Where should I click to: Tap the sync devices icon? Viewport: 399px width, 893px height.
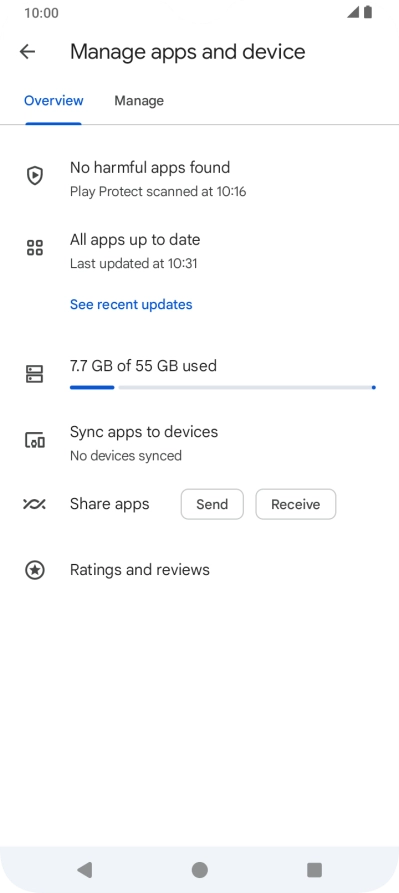35,440
